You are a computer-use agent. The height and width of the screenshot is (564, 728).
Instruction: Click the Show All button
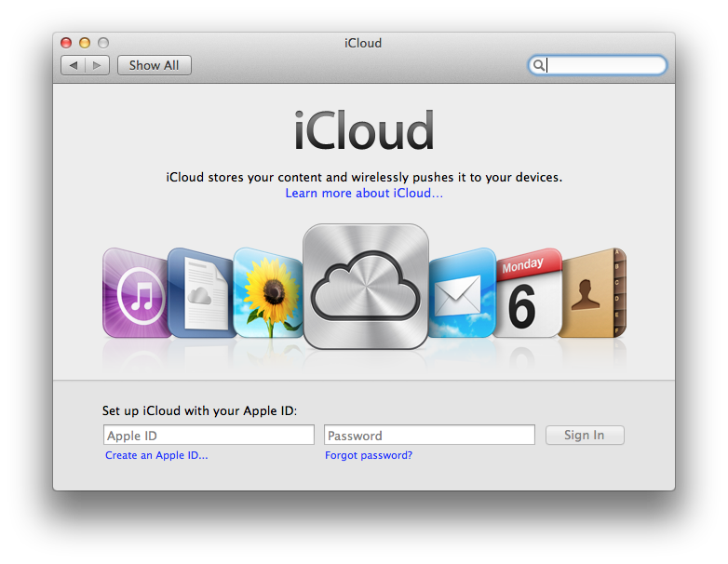click(x=155, y=65)
